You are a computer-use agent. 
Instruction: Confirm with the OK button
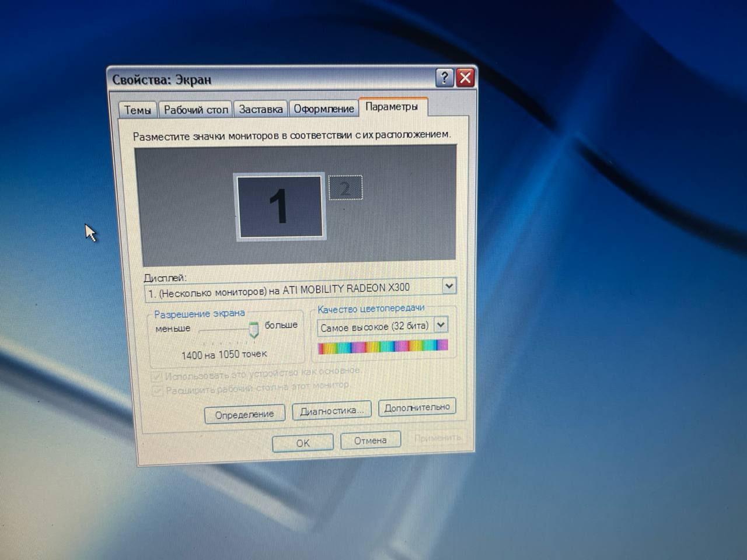(302, 443)
